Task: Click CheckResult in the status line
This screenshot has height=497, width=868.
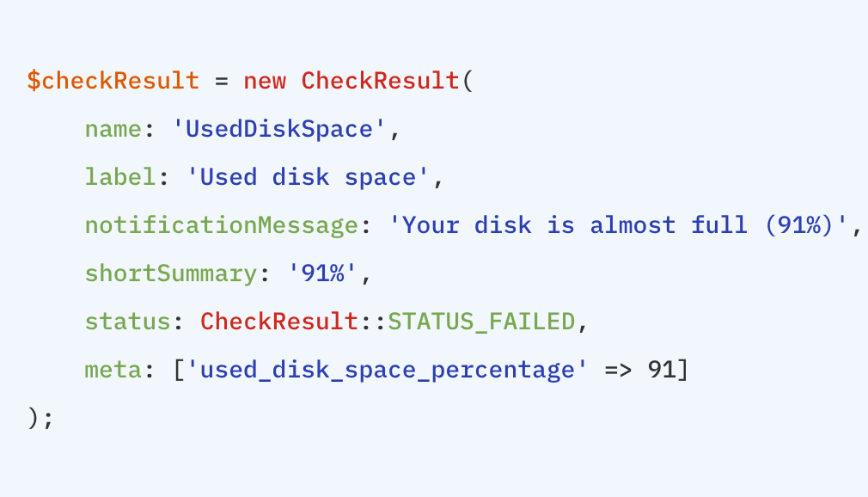Action: (x=279, y=322)
